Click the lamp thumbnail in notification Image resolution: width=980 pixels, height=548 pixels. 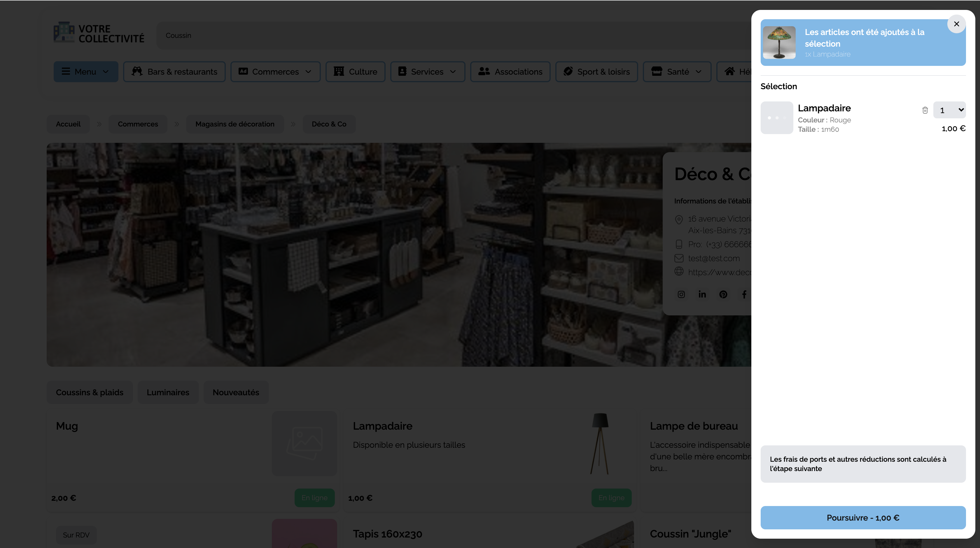point(779,42)
